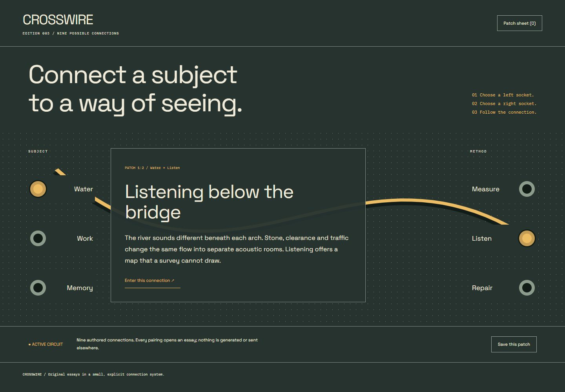Select the Memory subject socket
The image size is (565, 392).
pos(38,288)
